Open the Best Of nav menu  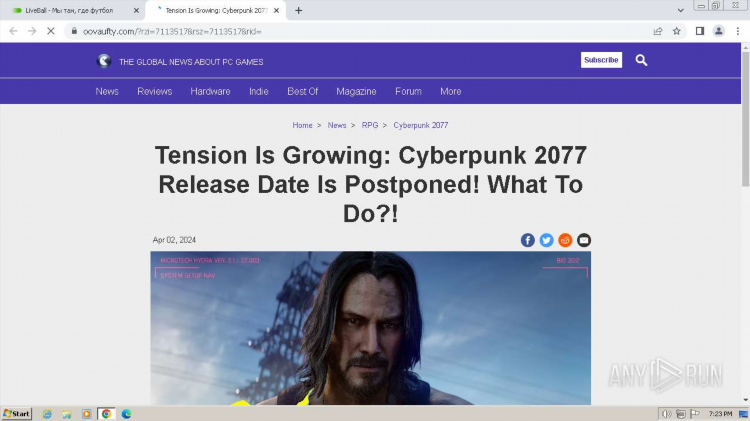302,91
